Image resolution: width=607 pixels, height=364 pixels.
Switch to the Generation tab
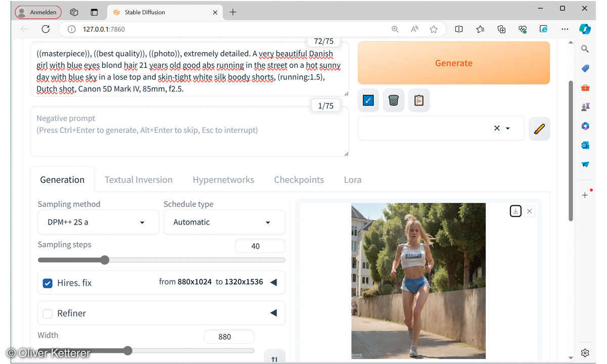62,179
